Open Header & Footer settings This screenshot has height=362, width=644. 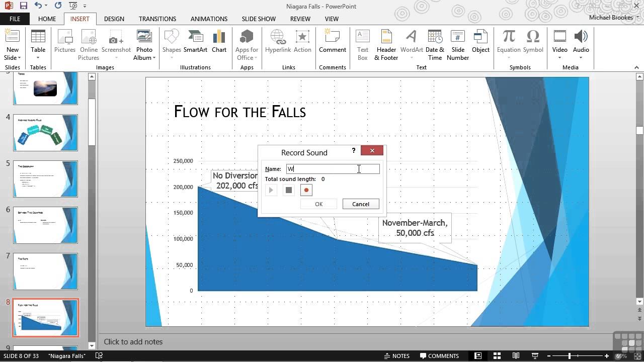coord(386,45)
